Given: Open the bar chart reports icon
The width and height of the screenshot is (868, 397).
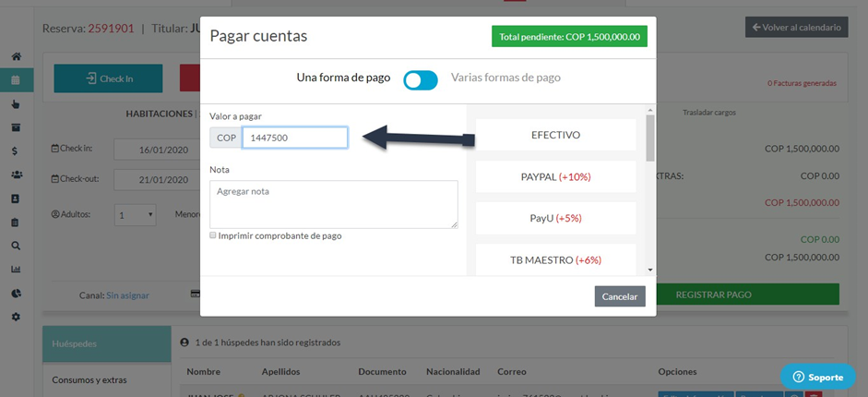Looking at the screenshot, I should (x=16, y=270).
